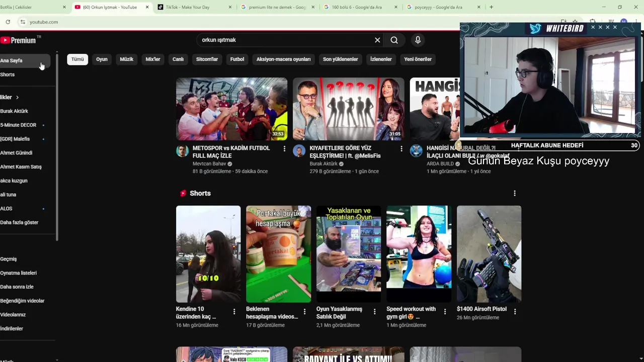The height and width of the screenshot is (362, 644).
Task: Select the Aksiyon-macera oyunları chip
Action: coord(283,59)
